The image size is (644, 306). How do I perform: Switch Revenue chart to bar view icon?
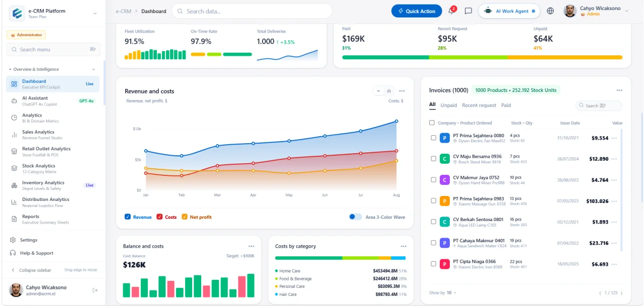click(x=389, y=91)
